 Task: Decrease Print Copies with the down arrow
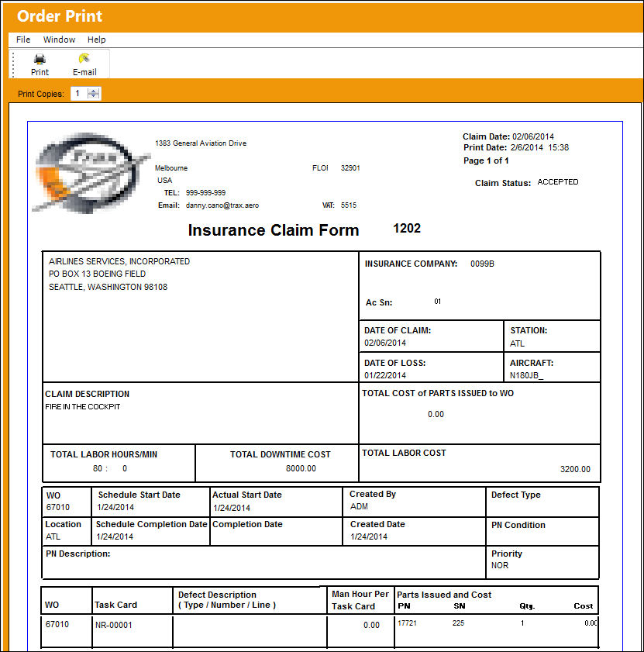pos(94,96)
